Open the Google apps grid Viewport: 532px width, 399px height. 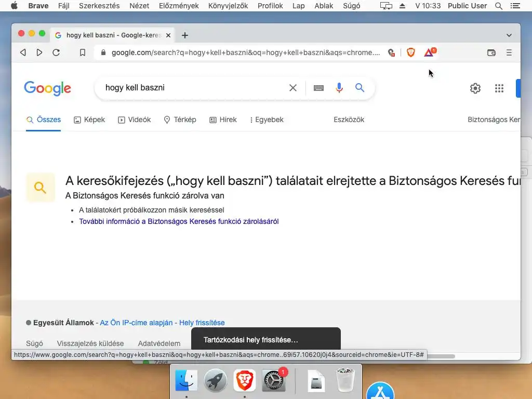pyautogui.click(x=499, y=88)
